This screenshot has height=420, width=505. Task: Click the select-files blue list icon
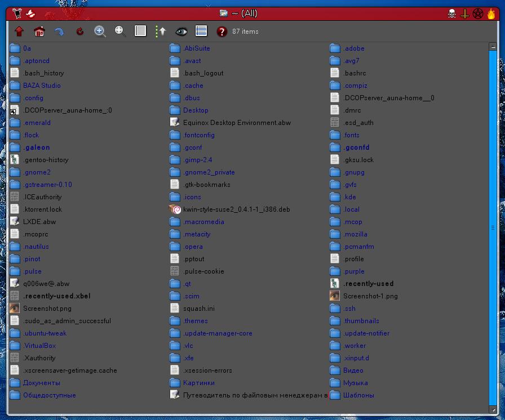[x=201, y=31]
